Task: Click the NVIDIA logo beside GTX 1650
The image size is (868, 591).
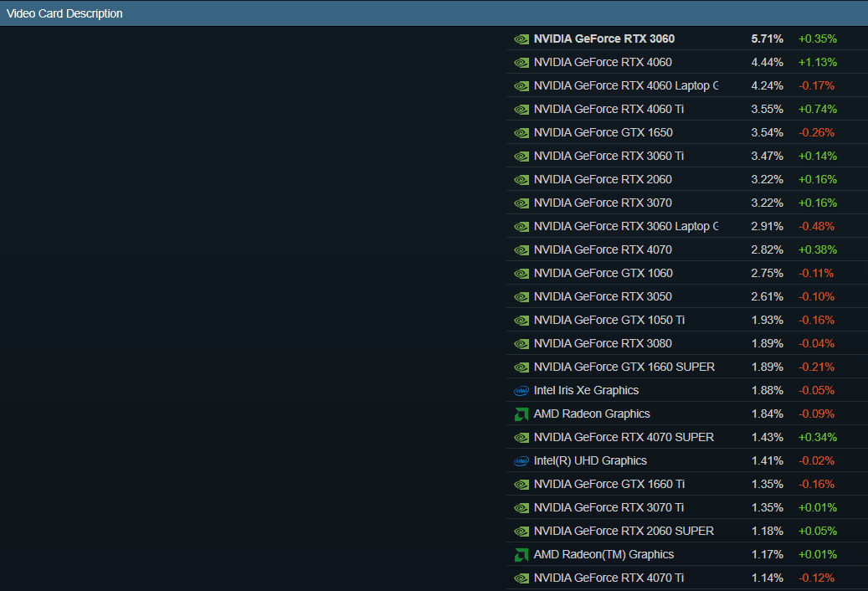Action: coord(521,132)
